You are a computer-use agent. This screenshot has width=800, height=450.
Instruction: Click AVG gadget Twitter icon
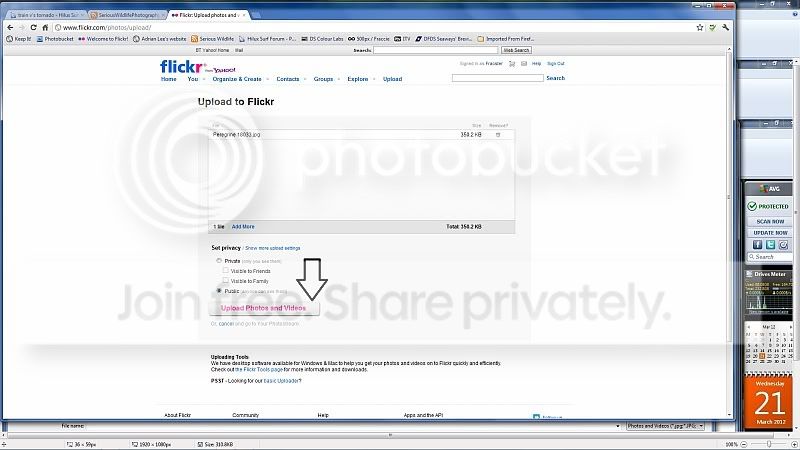[x=770, y=245]
